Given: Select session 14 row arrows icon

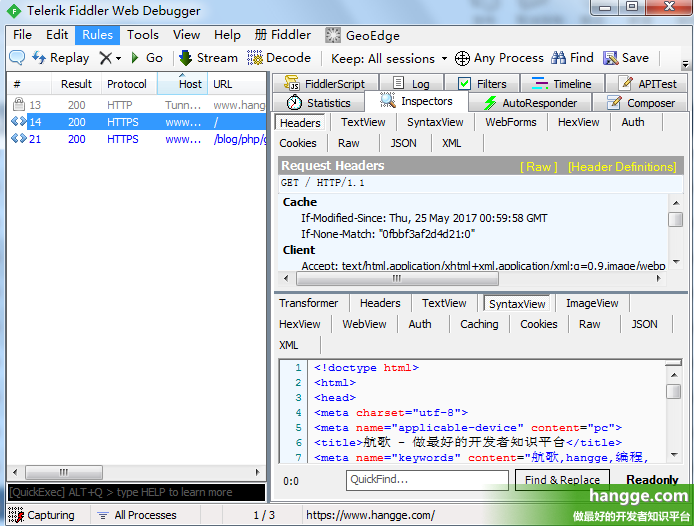Looking at the screenshot, I should click(19, 121).
